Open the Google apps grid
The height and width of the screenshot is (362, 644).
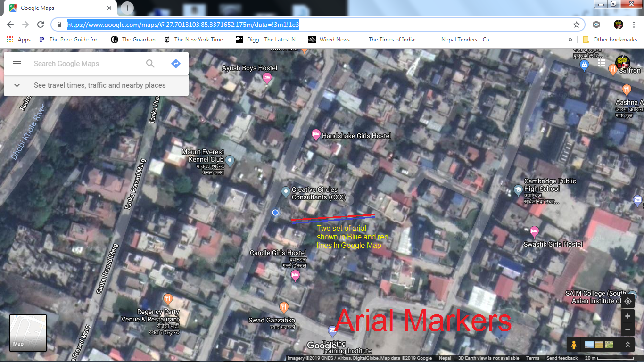pos(602,63)
